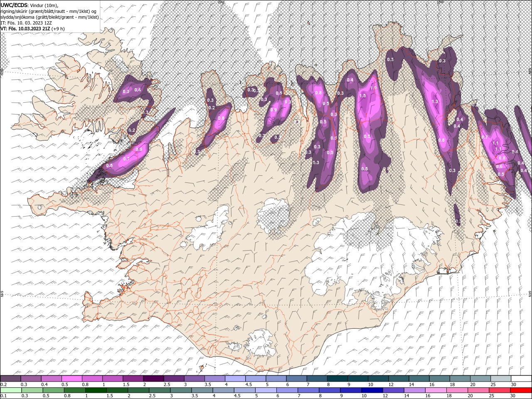The image size is (532, 399).
Task: Click the bright red lower swatch after 30
Action: click(521, 390)
